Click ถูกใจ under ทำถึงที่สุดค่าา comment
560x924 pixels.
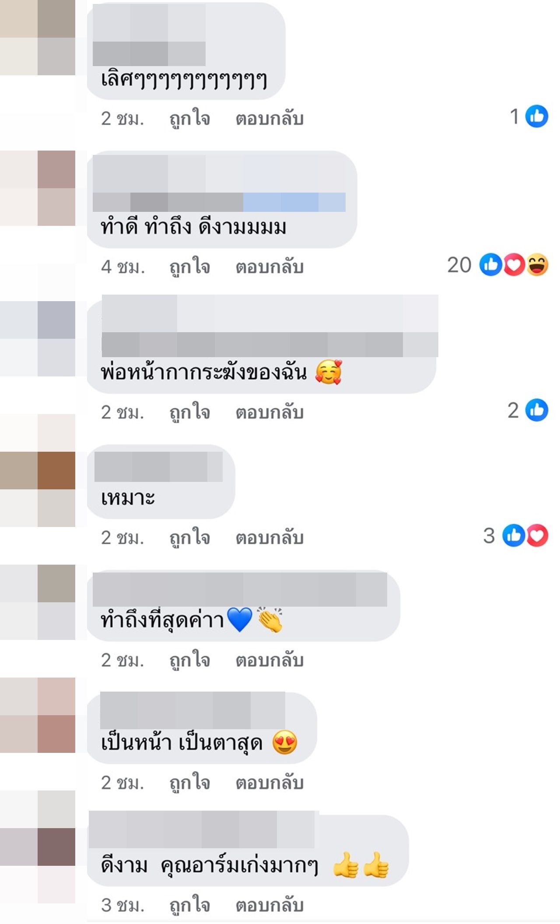190,661
